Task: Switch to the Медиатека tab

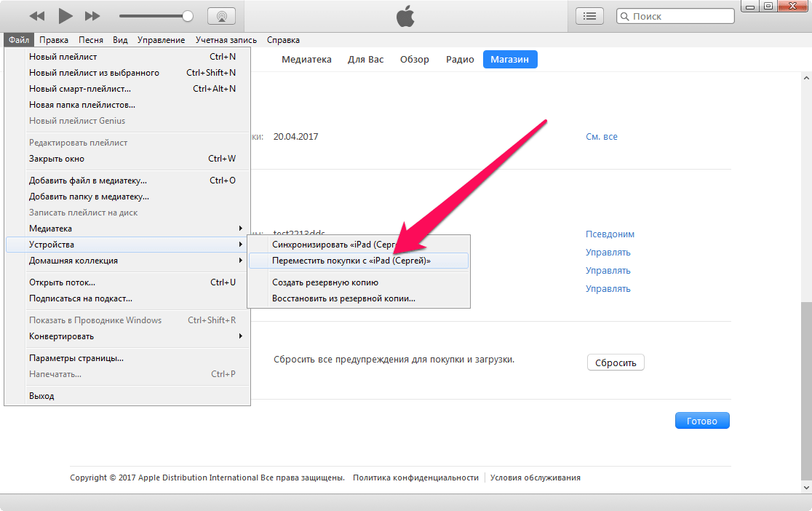Action: pos(306,60)
